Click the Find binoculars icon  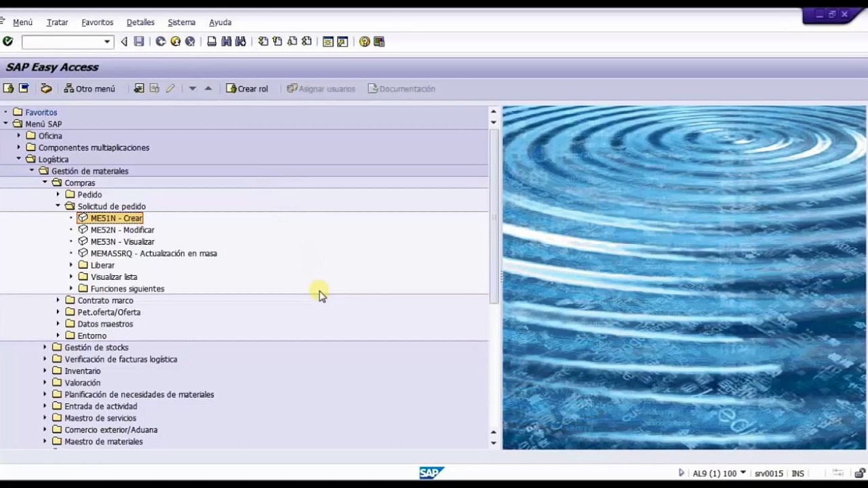coord(226,41)
